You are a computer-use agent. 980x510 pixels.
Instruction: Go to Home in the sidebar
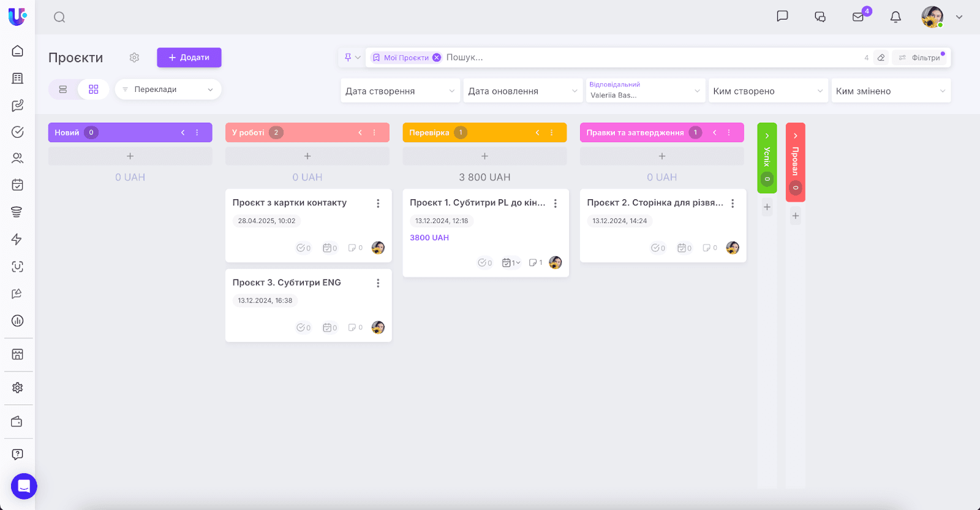pyautogui.click(x=18, y=51)
